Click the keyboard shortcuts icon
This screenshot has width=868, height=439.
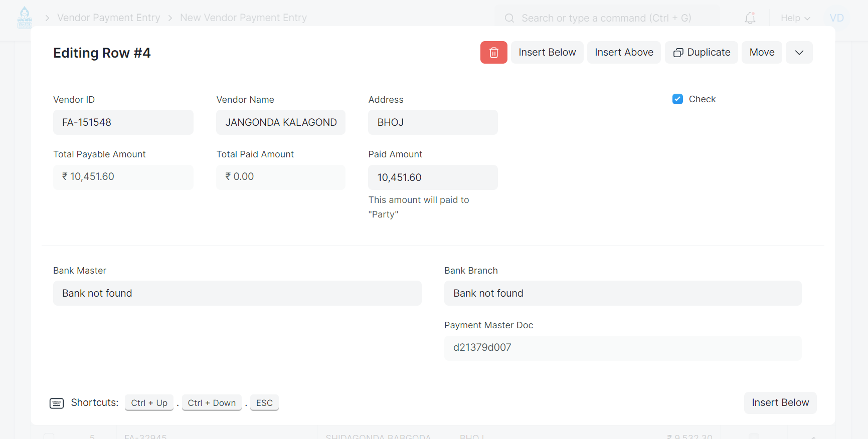pyautogui.click(x=57, y=403)
